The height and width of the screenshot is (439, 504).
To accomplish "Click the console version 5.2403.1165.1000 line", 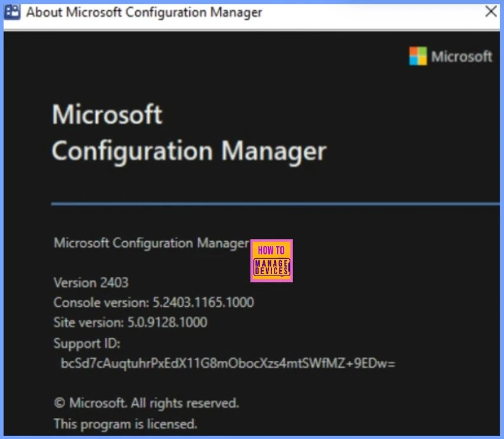I will pyautogui.click(x=154, y=303).
